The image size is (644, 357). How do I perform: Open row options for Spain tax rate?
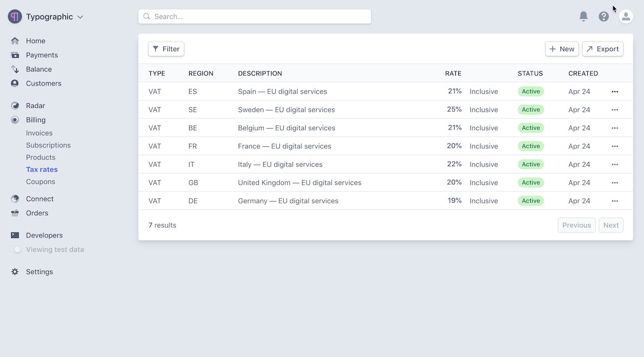point(615,92)
